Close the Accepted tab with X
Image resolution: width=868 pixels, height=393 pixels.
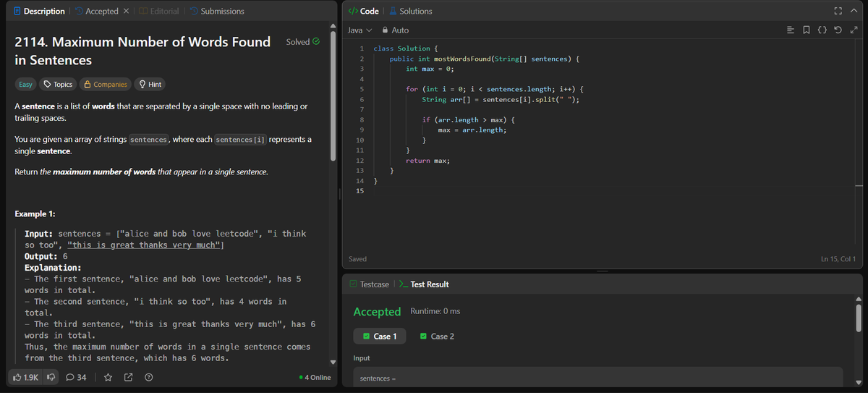click(x=125, y=11)
